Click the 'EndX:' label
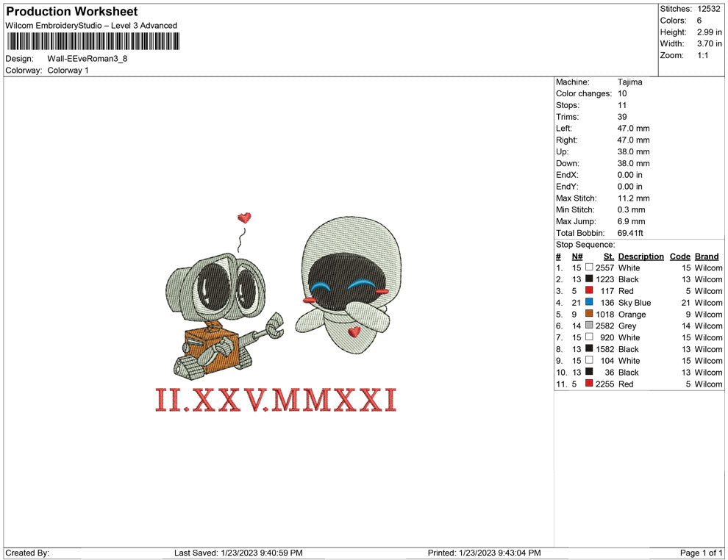Image resolution: width=728 pixels, height=560 pixels. 568,175
